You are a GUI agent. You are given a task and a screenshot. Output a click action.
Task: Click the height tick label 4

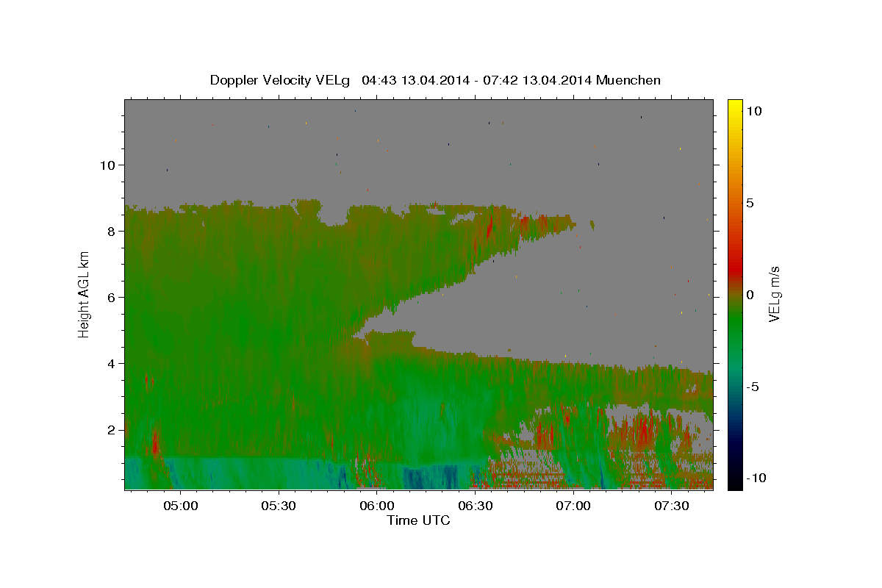point(111,363)
